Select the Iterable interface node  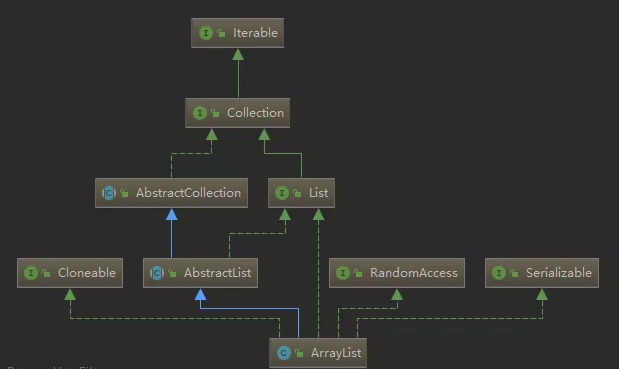(237, 33)
